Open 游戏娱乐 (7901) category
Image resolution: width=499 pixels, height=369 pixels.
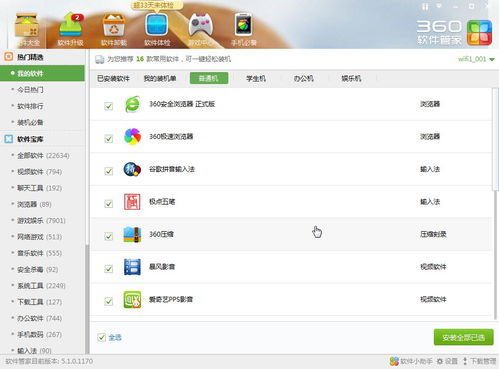[x=42, y=220]
